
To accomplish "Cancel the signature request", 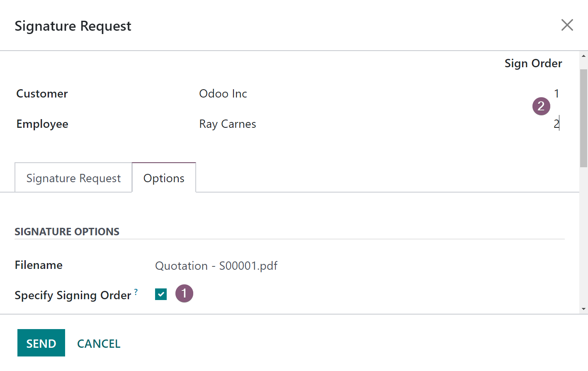I will (x=99, y=343).
